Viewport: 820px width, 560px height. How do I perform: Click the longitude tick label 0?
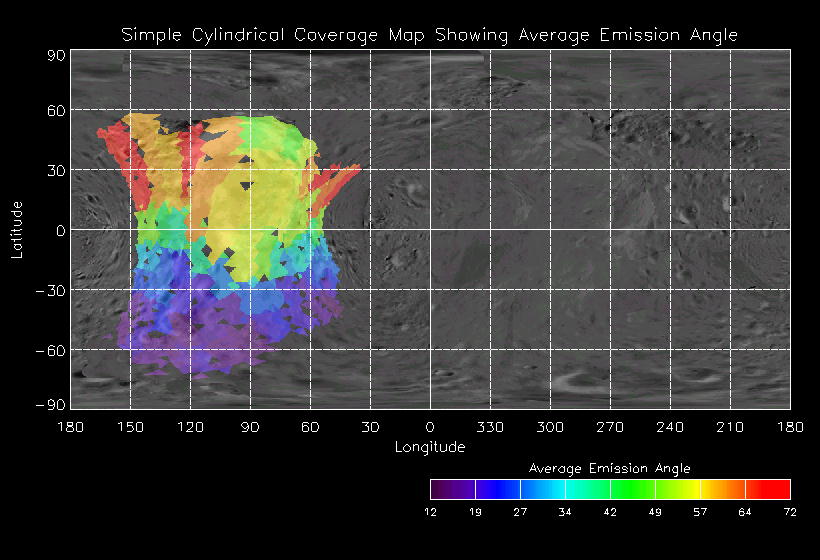click(430, 427)
